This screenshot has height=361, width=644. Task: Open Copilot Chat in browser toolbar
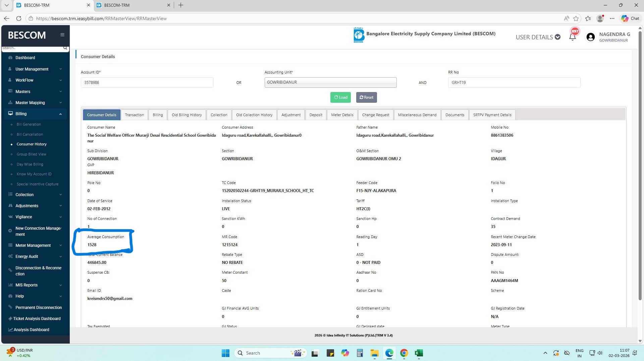pyautogui.click(x=630, y=18)
